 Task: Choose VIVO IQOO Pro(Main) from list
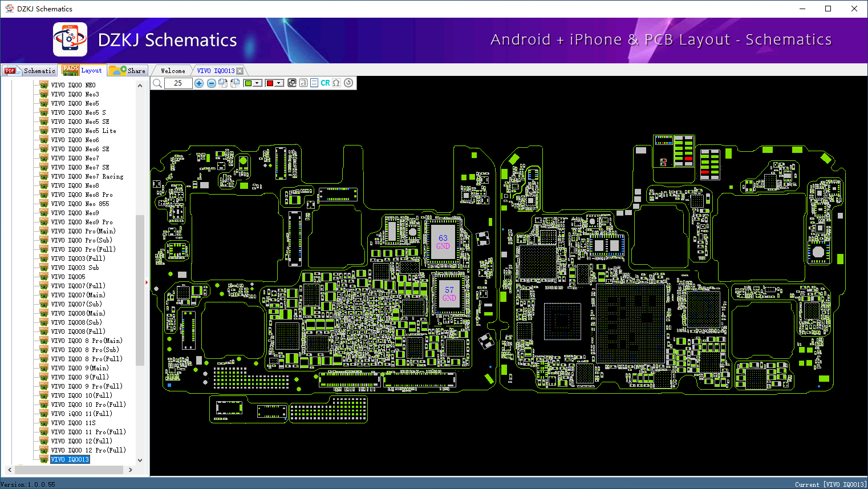click(x=83, y=231)
